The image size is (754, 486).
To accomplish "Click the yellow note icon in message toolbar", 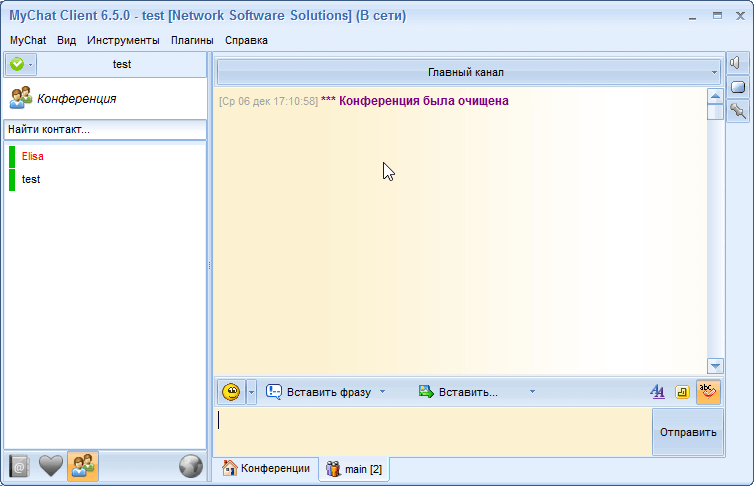I will click(682, 392).
